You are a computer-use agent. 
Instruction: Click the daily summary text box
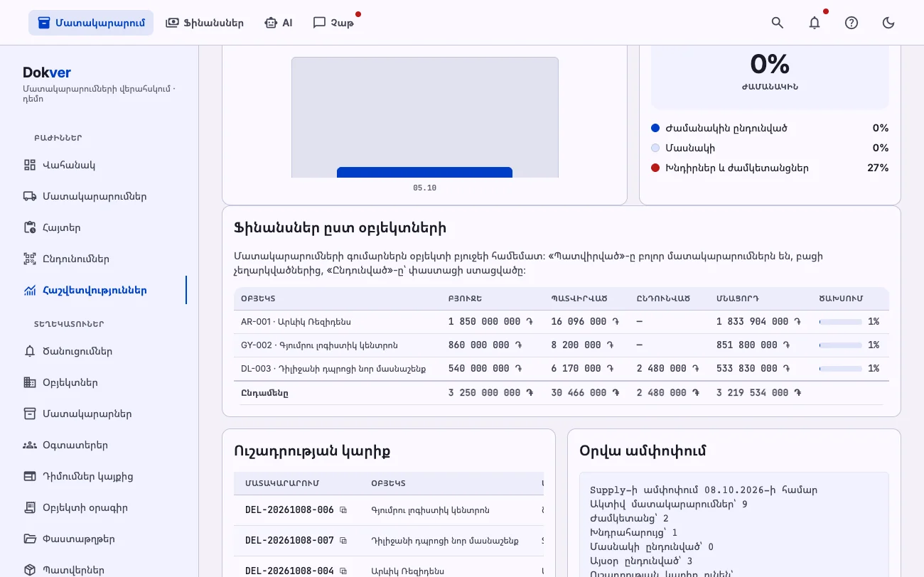pos(734,524)
